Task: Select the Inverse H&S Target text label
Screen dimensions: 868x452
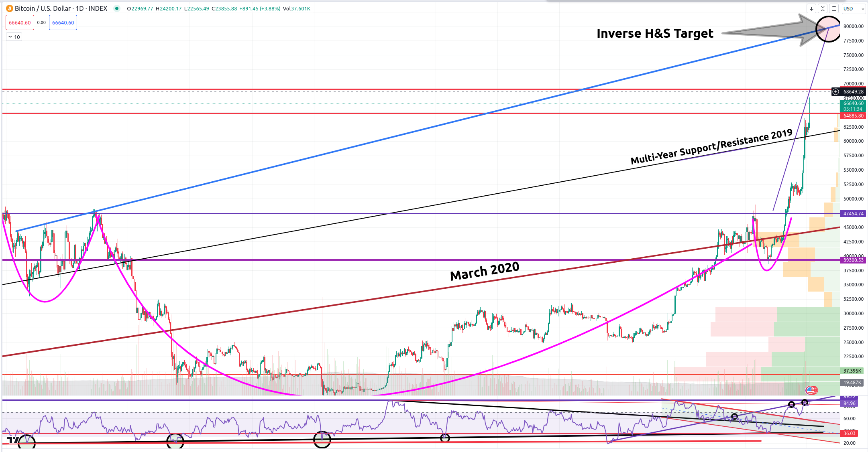Action: (x=655, y=33)
